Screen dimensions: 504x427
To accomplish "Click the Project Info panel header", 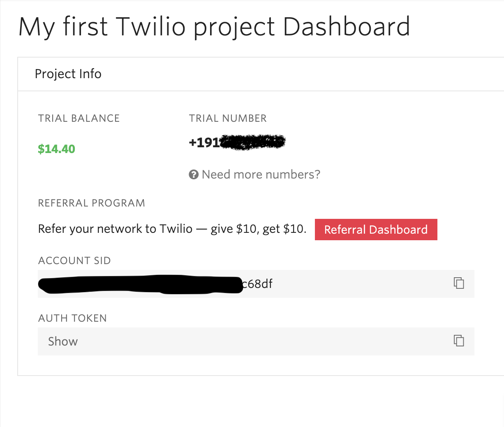I will (x=68, y=74).
